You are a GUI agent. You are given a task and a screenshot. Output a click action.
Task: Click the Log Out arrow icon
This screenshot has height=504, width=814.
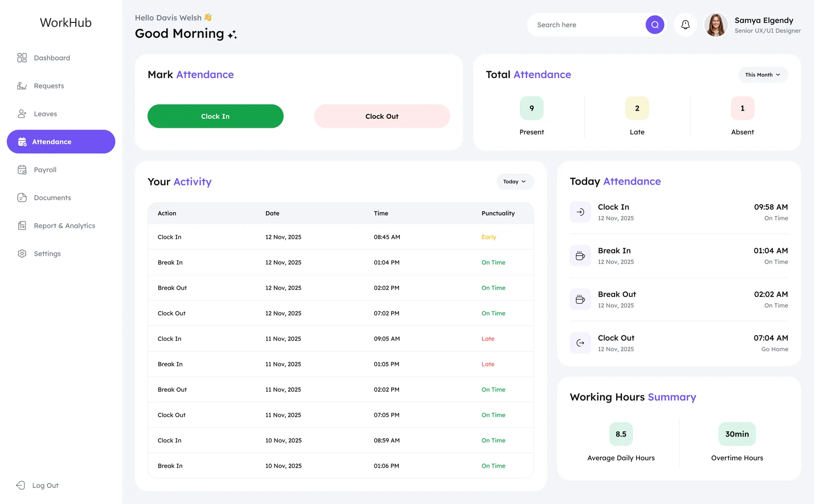pos(21,485)
